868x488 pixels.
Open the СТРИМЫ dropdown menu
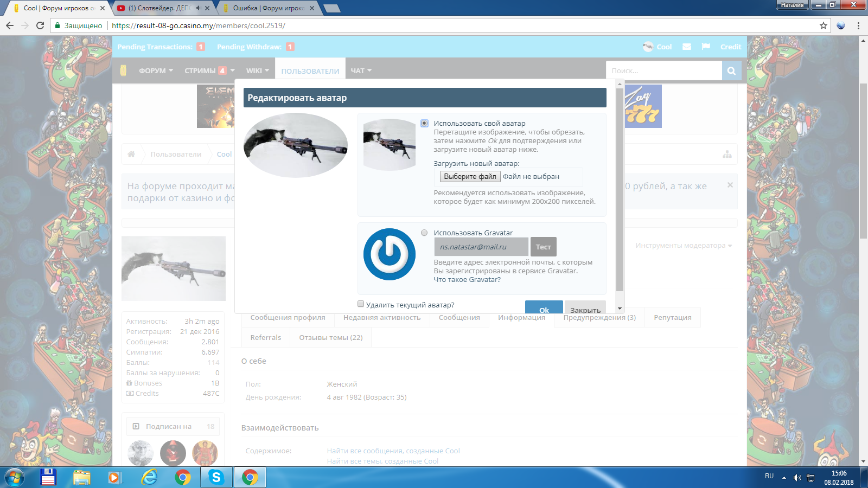[209, 70]
